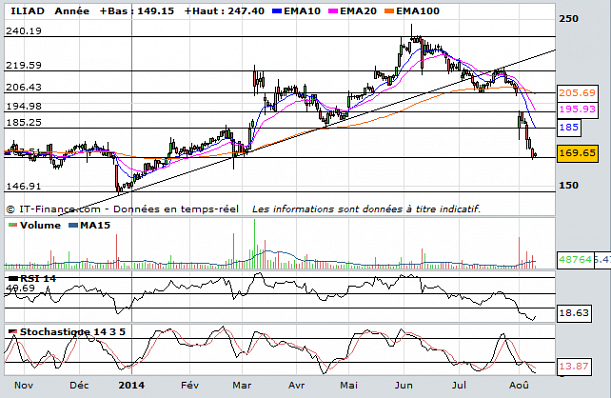Click the 219.59 level label
Screen dimensions: 611x398
[24, 65]
